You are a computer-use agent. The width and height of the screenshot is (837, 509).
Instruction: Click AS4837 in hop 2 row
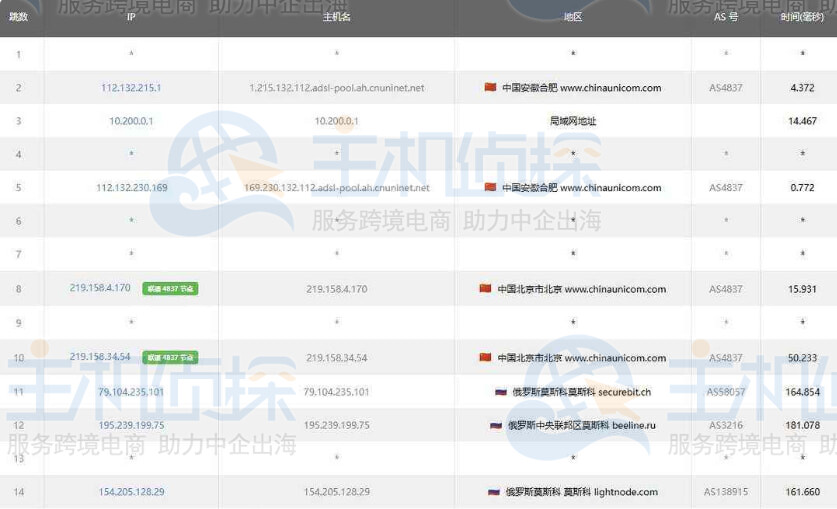[x=726, y=88]
